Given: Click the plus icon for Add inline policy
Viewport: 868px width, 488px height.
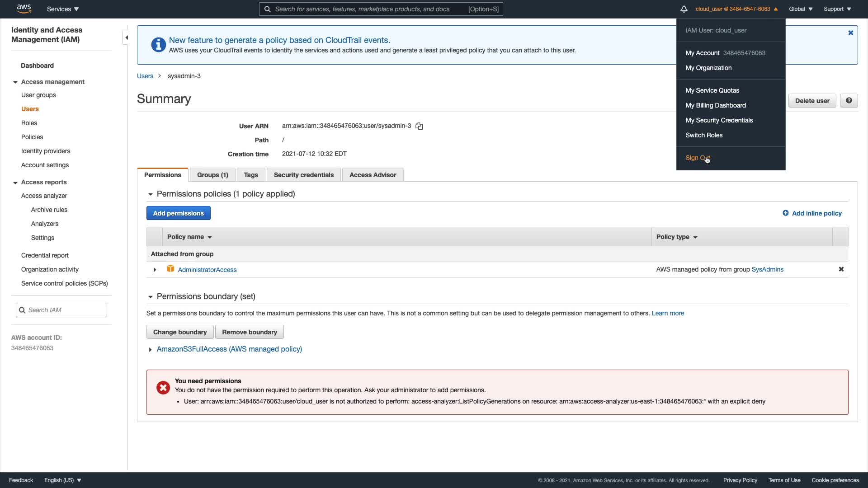Looking at the screenshot, I should click(x=785, y=213).
